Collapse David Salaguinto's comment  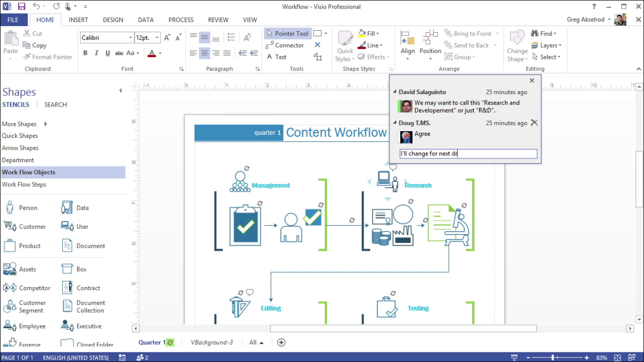click(394, 92)
